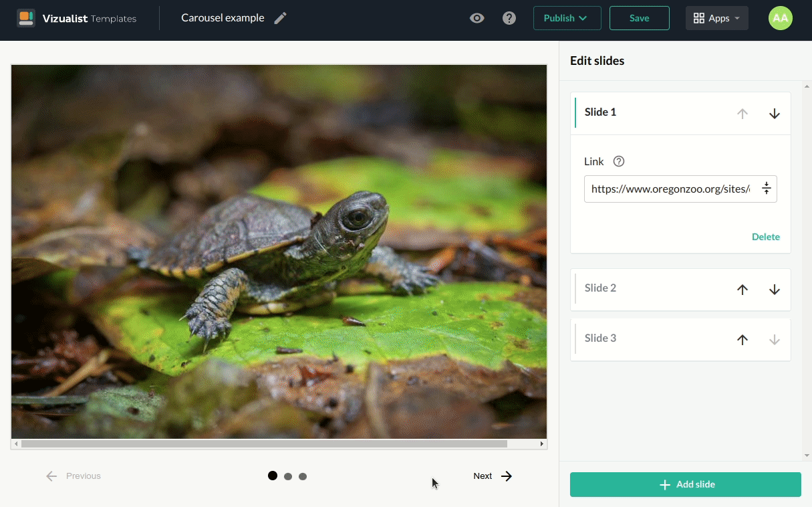The width and height of the screenshot is (812, 507).
Task: Move Slide 1 down with arrow
Action: click(775, 114)
